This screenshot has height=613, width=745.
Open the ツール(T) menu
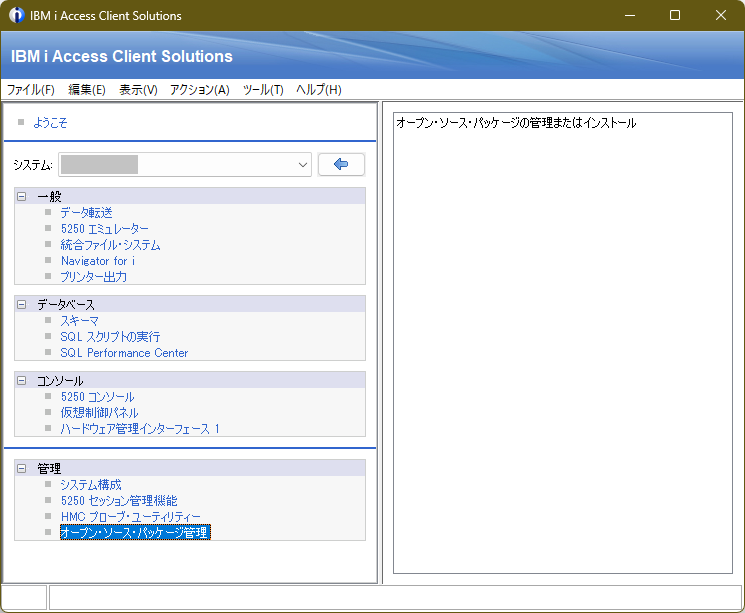pos(263,90)
